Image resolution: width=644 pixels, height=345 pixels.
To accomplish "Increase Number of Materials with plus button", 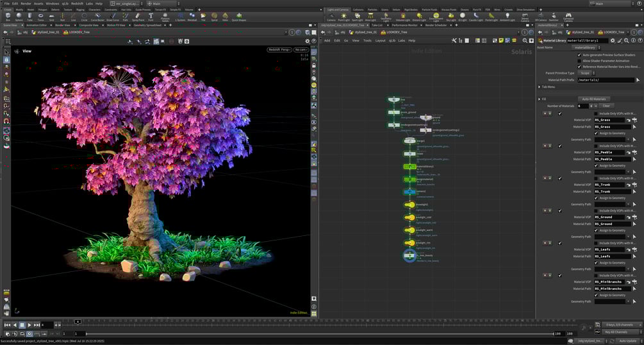I will pyautogui.click(x=591, y=106).
